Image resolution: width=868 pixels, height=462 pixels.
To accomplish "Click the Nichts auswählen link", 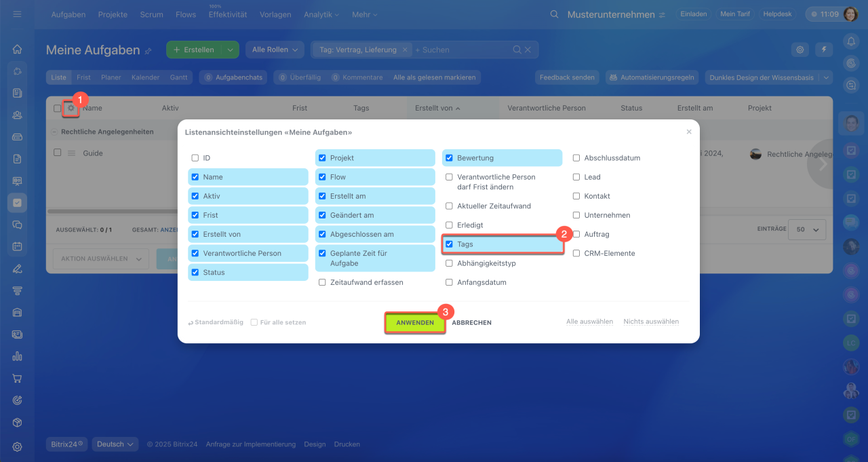I will click(651, 322).
